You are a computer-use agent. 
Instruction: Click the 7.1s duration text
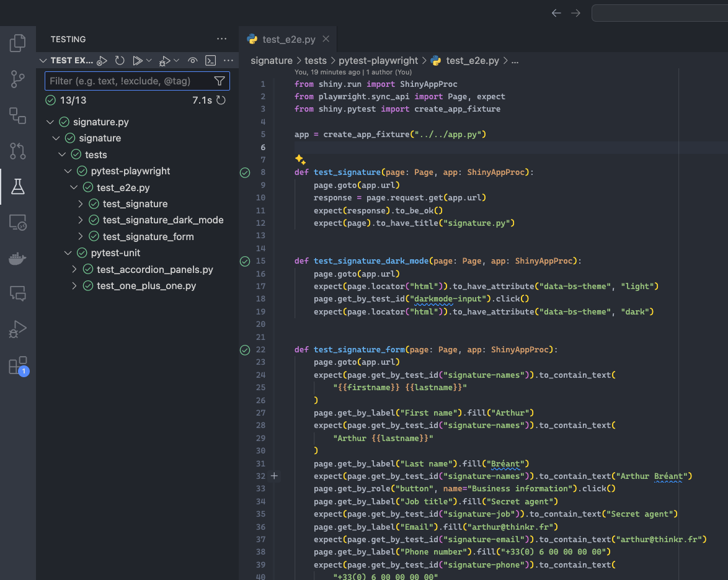[202, 100]
